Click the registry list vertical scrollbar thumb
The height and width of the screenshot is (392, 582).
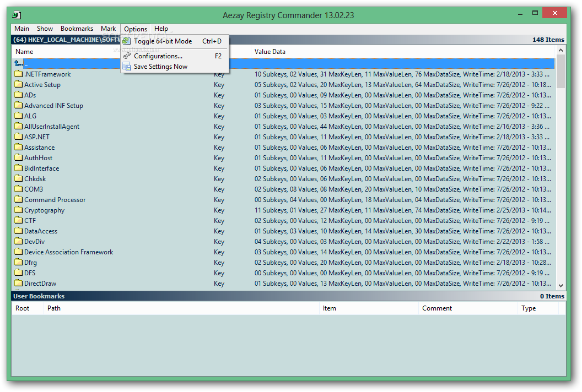pos(561,71)
